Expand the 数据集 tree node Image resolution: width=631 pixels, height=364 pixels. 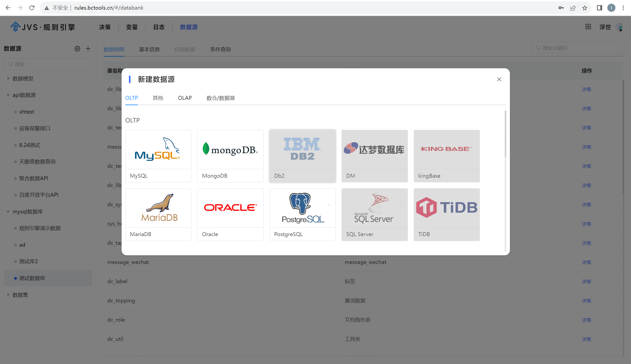tap(8, 295)
